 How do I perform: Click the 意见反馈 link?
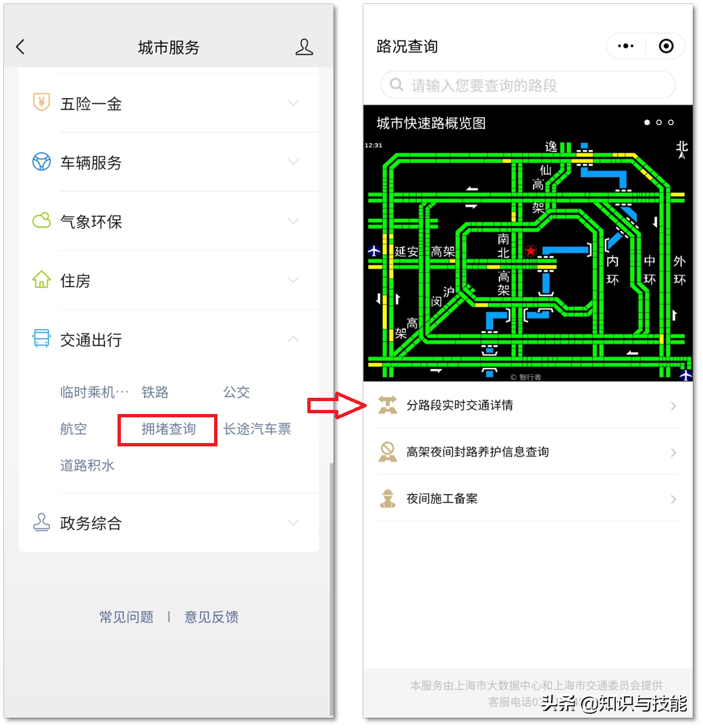click(x=211, y=617)
